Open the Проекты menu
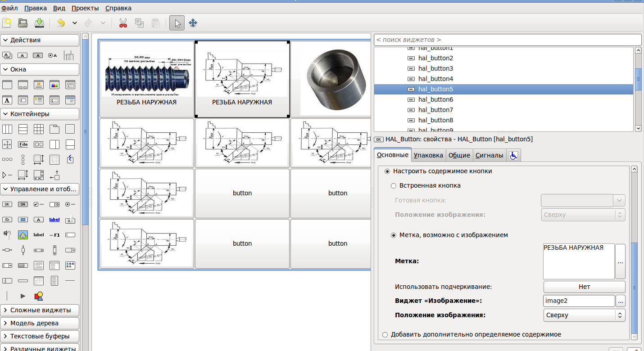 [86, 8]
